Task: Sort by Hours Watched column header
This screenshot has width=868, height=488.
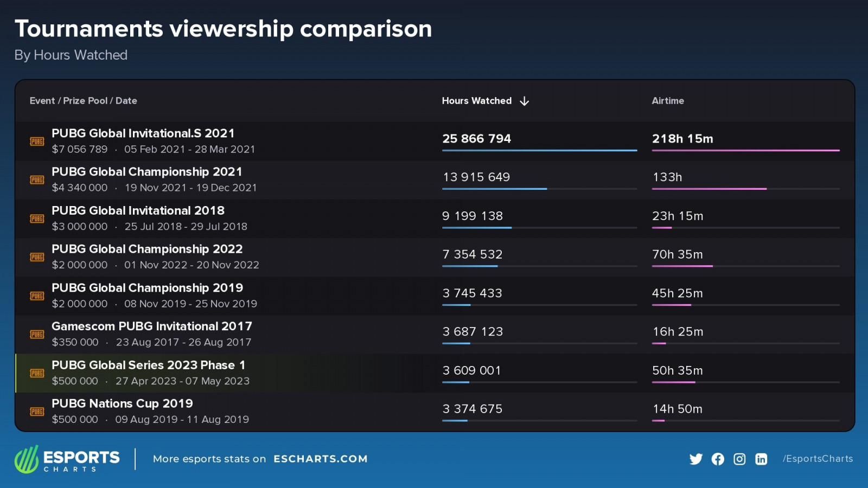Action: click(477, 101)
